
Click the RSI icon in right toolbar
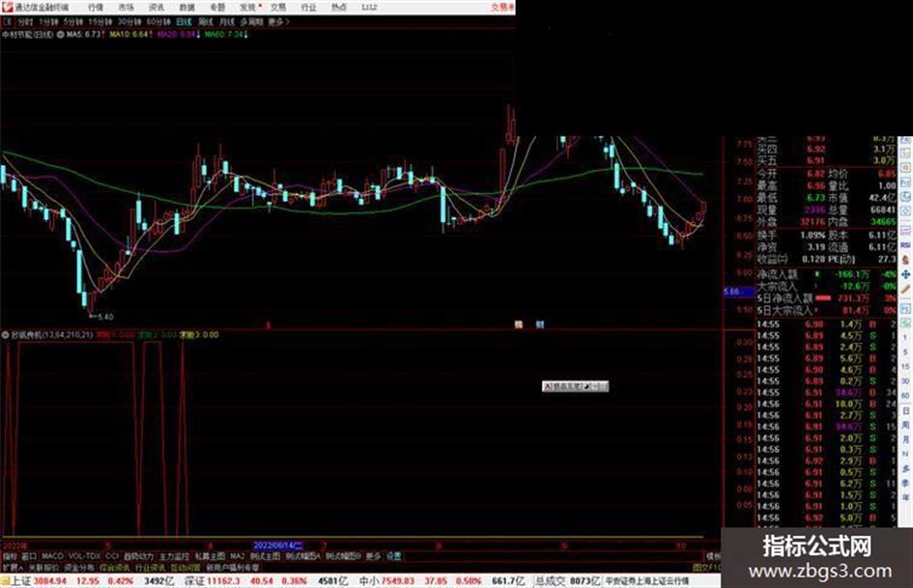pyautogui.click(x=905, y=245)
